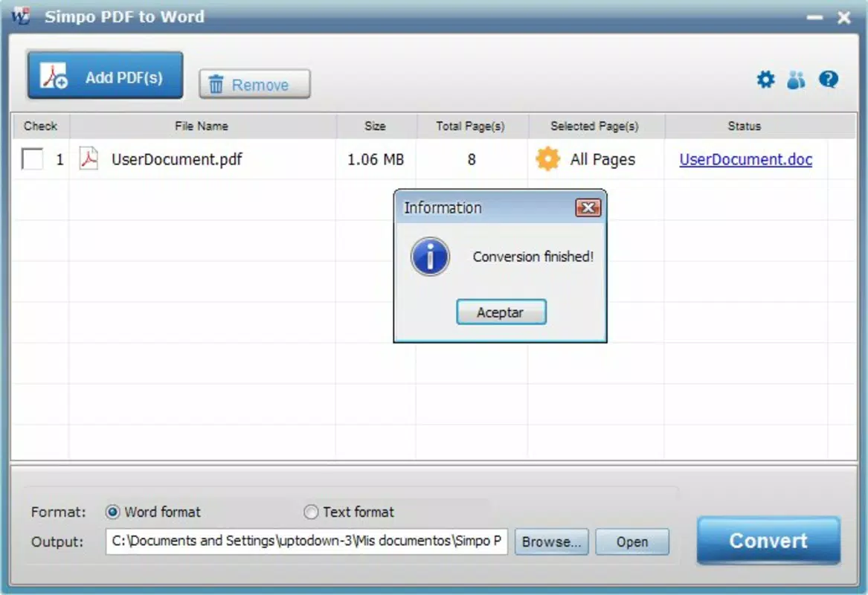The image size is (868, 595).
Task: Minimize the Simpo PDF to Word window
Action: [x=814, y=18]
